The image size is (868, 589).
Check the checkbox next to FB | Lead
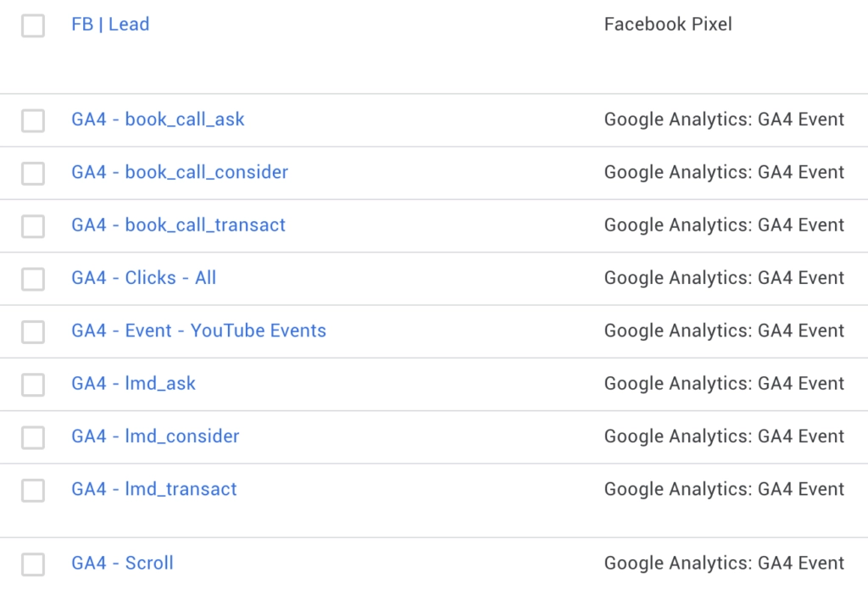point(32,25)
